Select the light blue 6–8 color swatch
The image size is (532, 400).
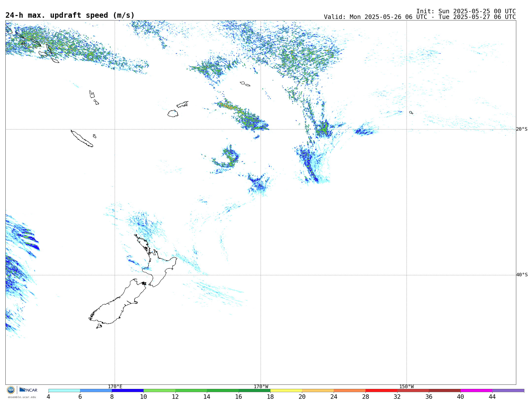96,391
